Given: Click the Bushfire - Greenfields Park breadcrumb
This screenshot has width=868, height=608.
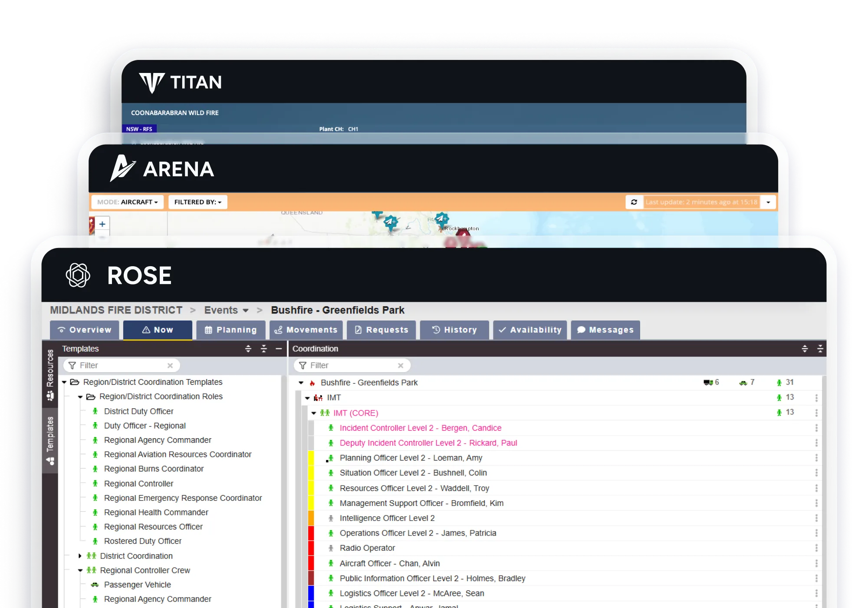Looking at the screenshot, I should [x=338, y=310].
